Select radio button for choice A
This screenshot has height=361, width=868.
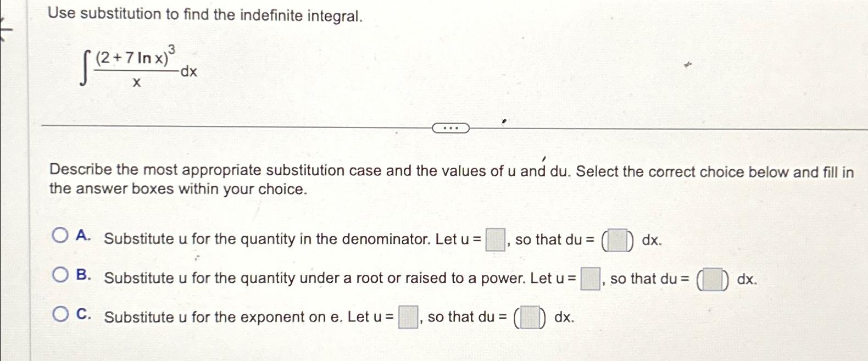(x=61, y=235)
